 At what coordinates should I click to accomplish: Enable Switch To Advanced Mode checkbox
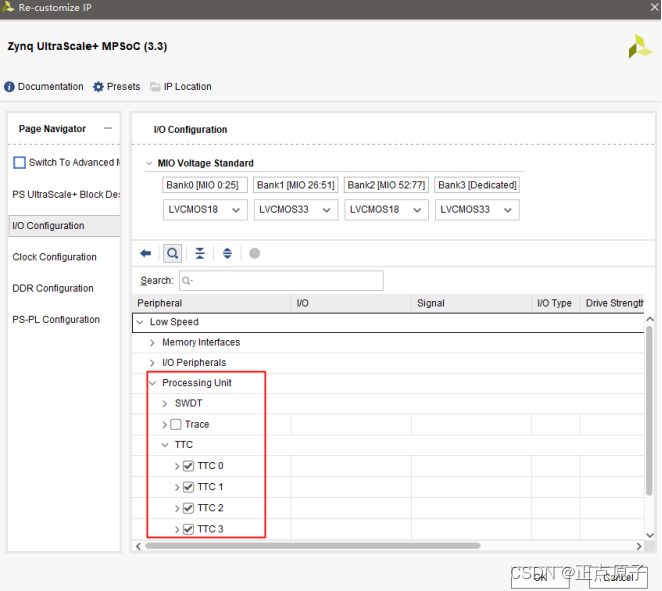(19, 163)
